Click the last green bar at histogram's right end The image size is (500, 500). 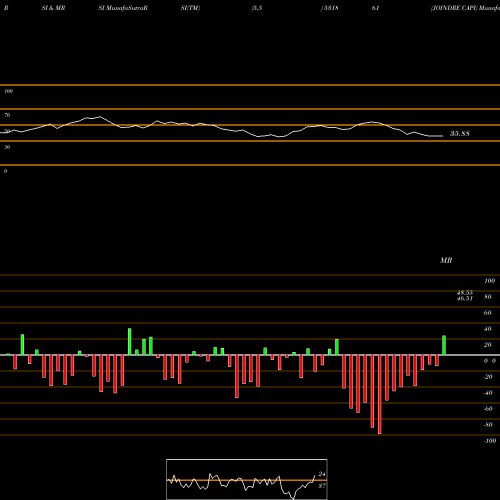pos(444,345)
